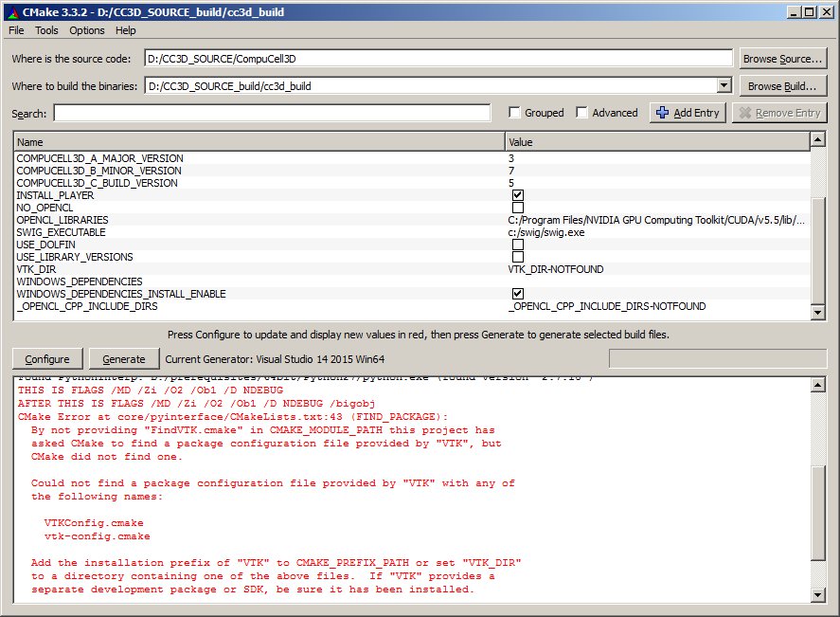Expand the build binaries path dropdown

tap(724, 86)
